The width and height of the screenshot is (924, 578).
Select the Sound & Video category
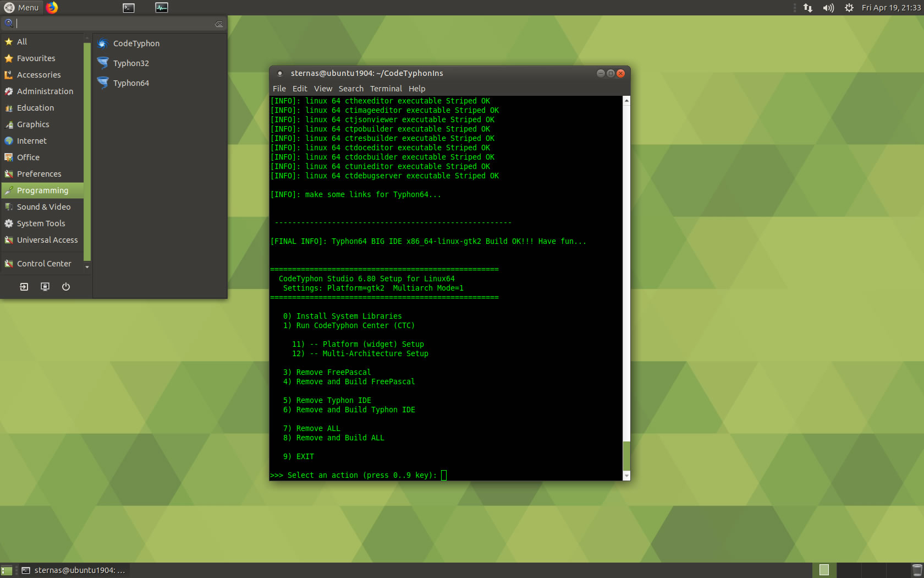click(x=42, y=207)
